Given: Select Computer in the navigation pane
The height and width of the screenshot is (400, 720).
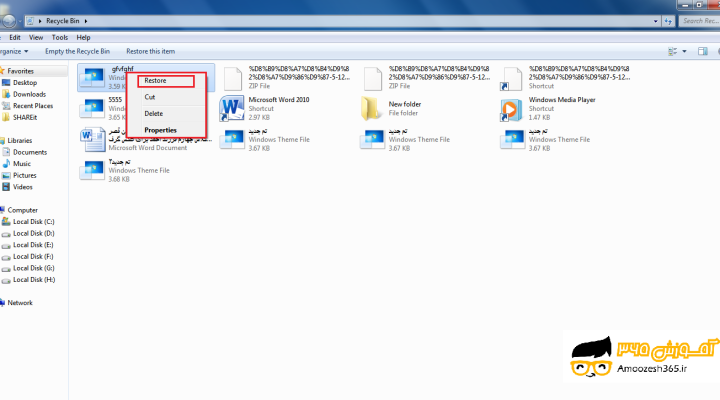Looking at the screenshot, I should click(x=22, y=210).
